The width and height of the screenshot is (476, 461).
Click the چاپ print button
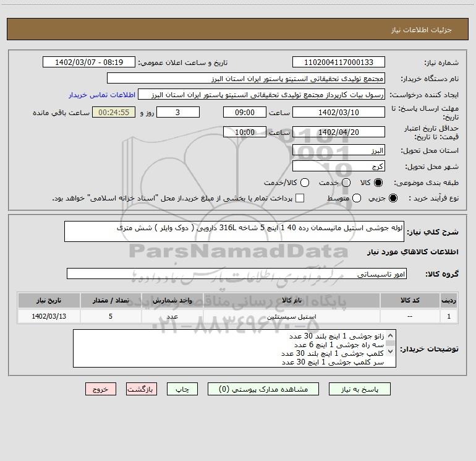click(x=182, y=389)
